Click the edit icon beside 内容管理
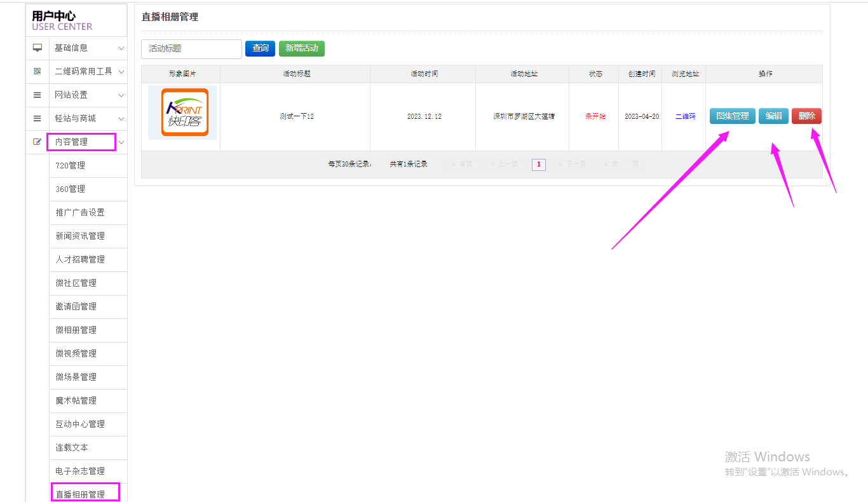The width and height of the screenshot is (868, 502). click(x=37, y=142)
